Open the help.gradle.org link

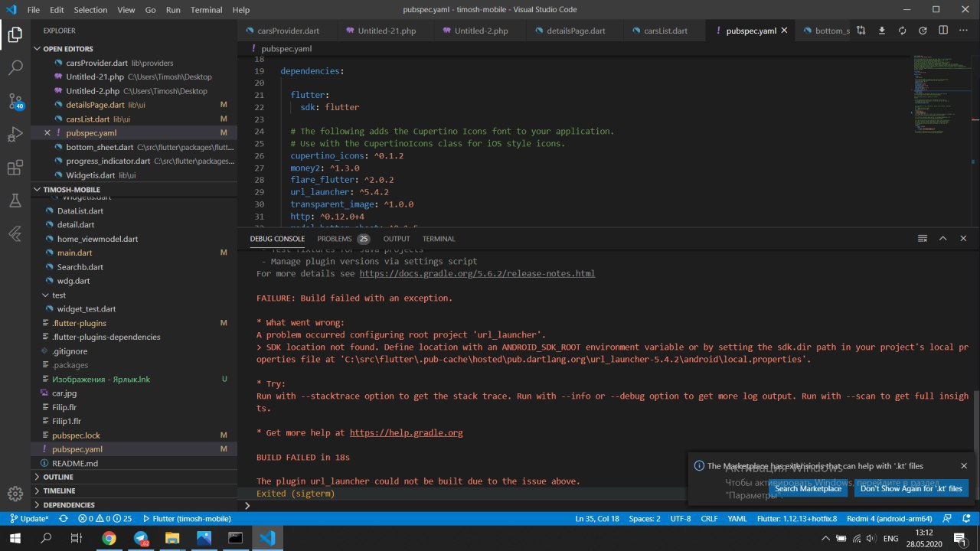pos(406,432)
